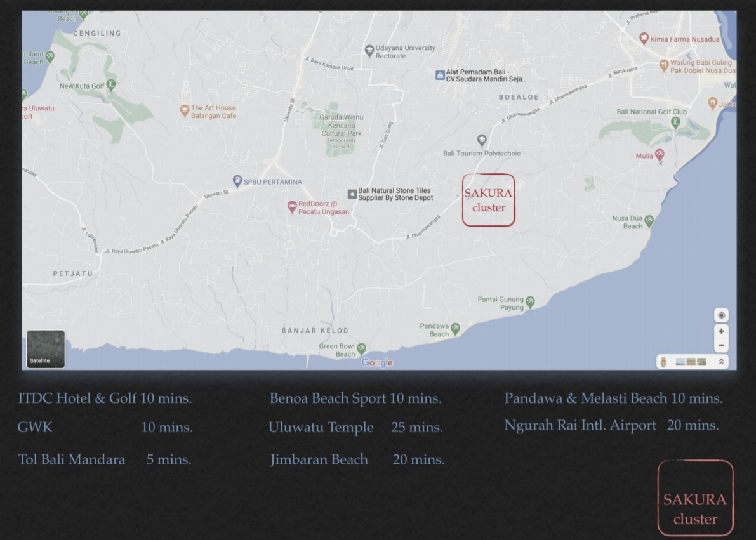Screen dimensions: 756x540
Task: Click the CENGILING area label
Action: 97,33
